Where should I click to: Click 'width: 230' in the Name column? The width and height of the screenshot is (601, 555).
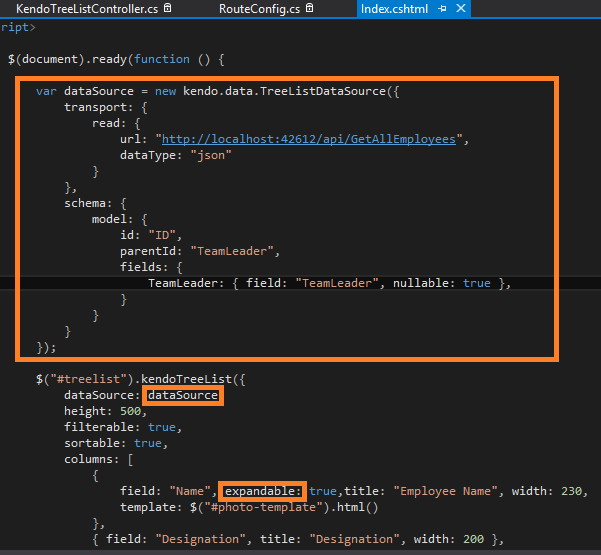point(547,491)
